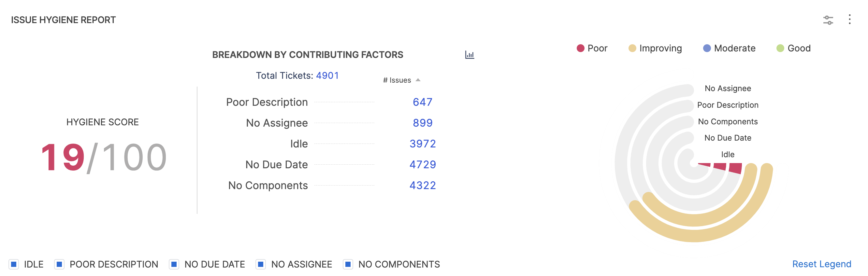The width and height of the screenshot is (868, 276).
Task: Open the 899 No Assignee issues
Action: click(423, 123)
